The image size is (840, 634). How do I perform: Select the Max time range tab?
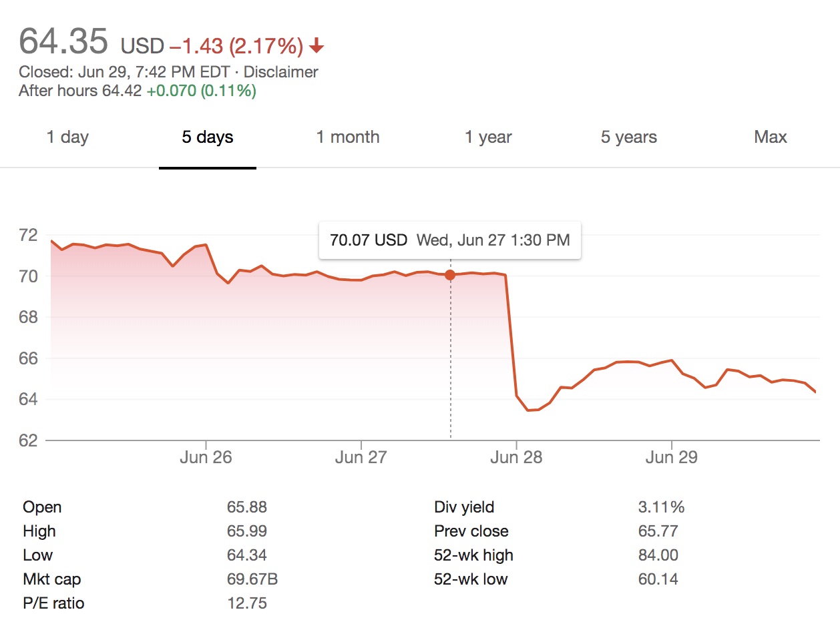click(x=771, y=137)
